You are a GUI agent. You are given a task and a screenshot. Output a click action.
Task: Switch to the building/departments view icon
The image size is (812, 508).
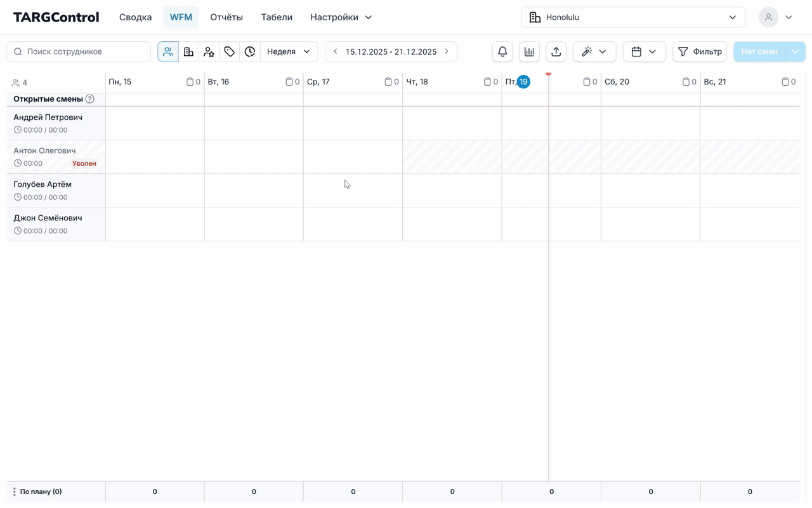[x=188, y=51]
